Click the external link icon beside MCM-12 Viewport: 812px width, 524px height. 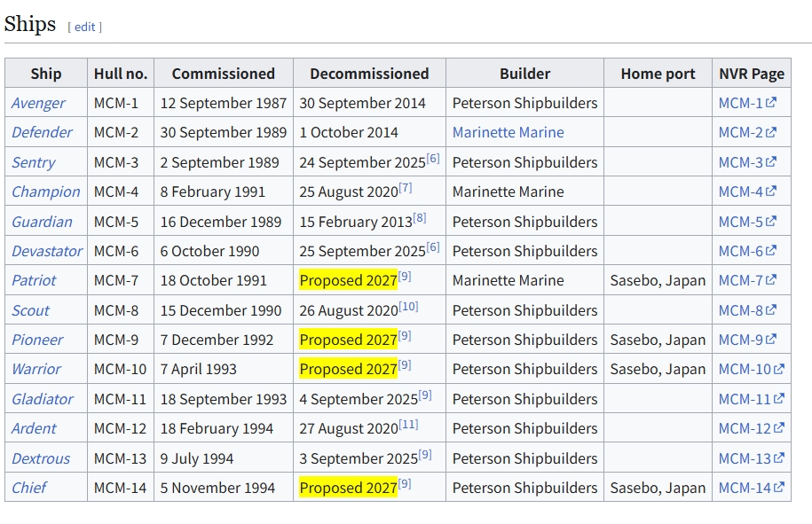coord(779,428)
